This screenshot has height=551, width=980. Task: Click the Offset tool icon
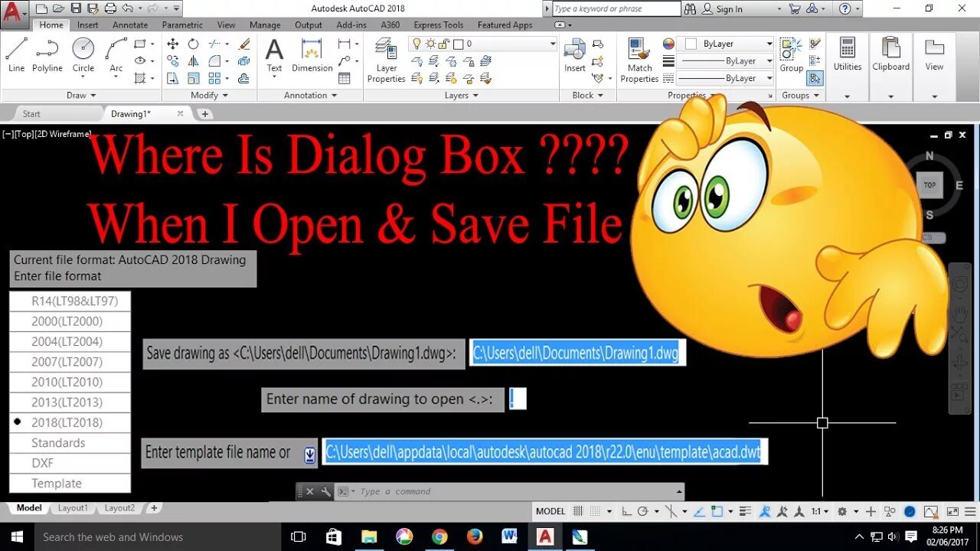244,78
